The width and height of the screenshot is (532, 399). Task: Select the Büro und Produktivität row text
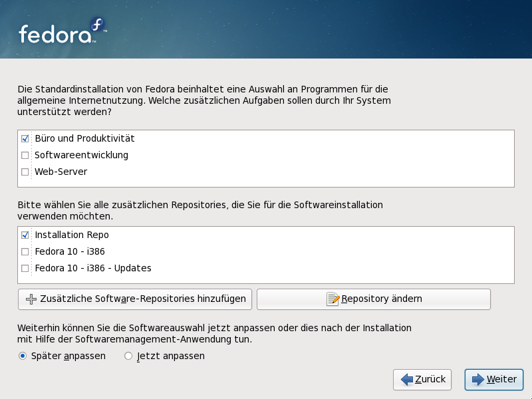pos(85,138)
